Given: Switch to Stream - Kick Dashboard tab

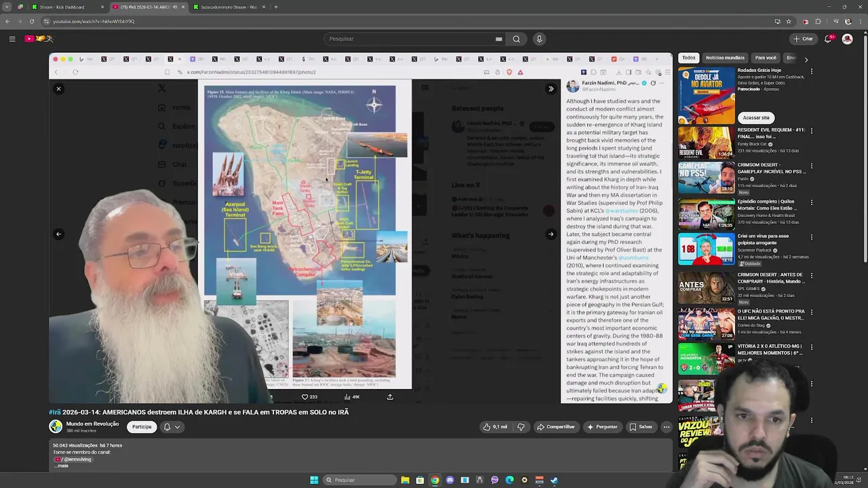Looking at the screenshot, I should pyautogui.click(x=67, y=7).
